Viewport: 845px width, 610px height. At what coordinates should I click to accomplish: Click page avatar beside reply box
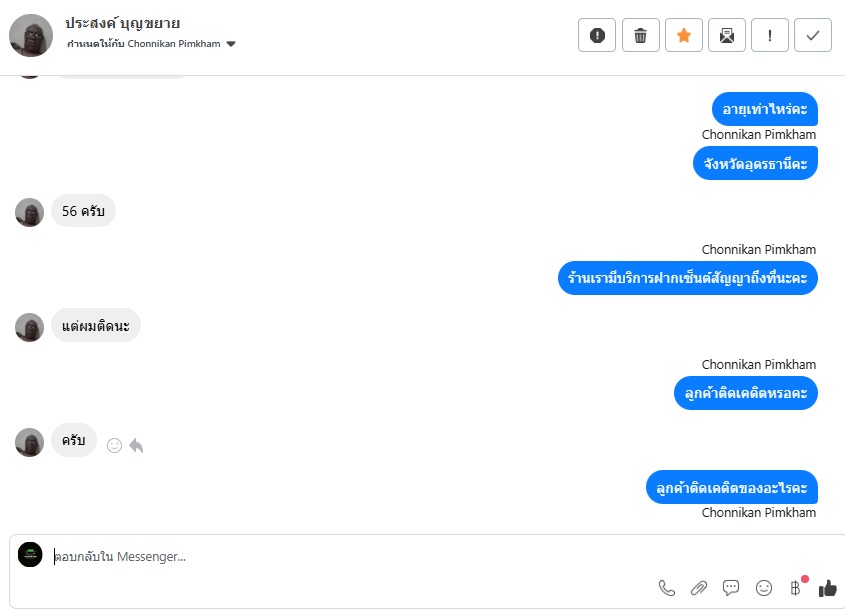[x=30, y=554]
